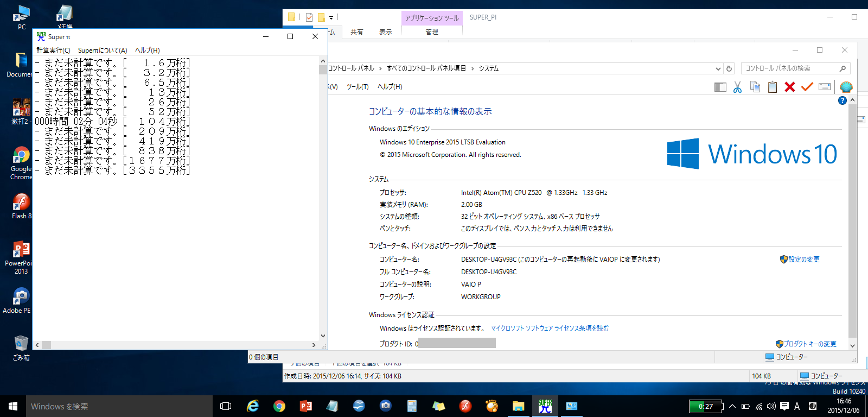Show hidden system tray icons
The height and width of the screenshot is (417, 868).
[732, 406]
